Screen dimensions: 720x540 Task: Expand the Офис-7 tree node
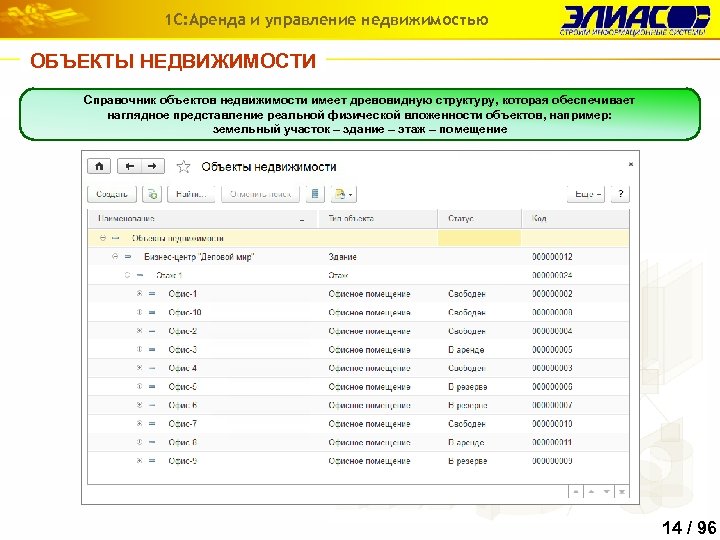140,424
